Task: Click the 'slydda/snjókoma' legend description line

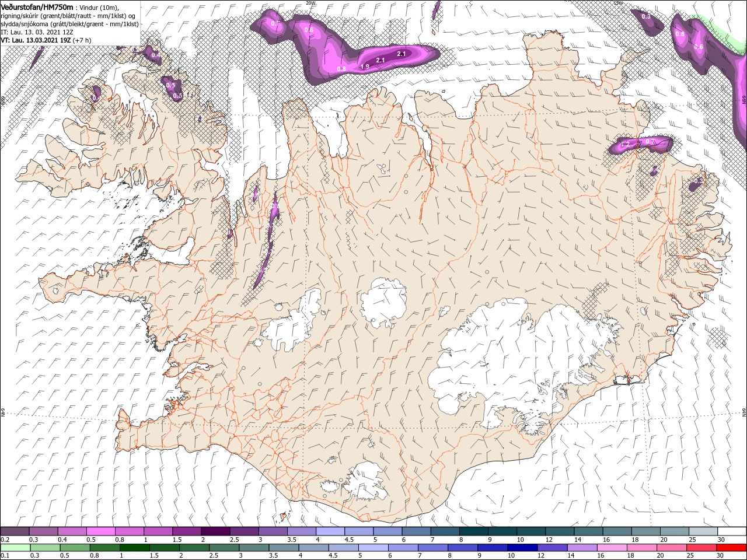Action: (x=69, y=24)
